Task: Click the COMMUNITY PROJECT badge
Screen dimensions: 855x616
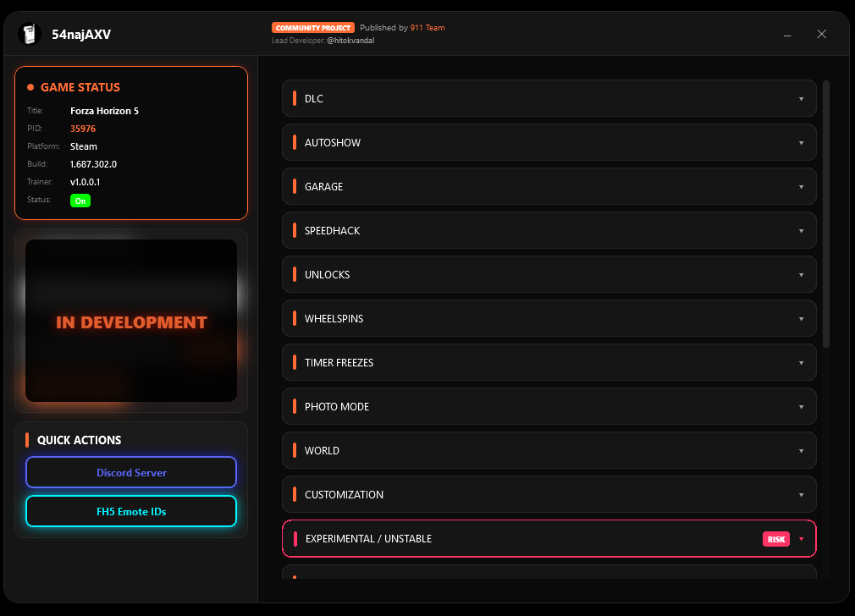Action: tap(313, 28)
